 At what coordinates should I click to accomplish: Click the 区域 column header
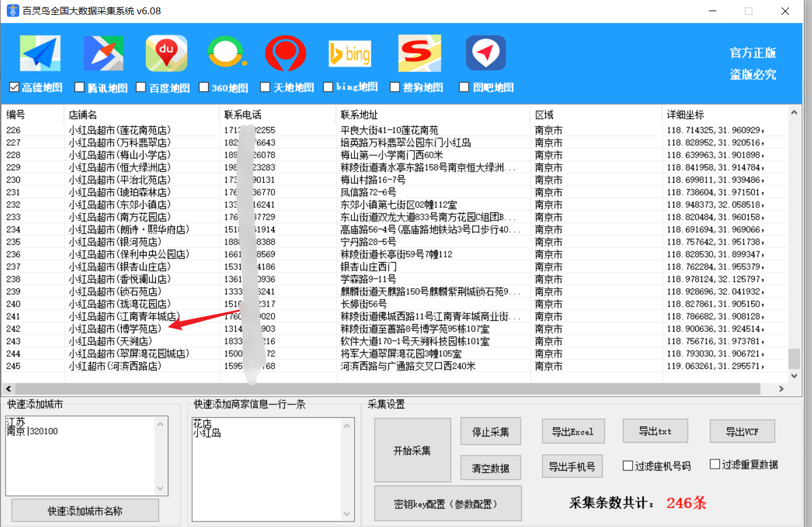tap(596, 115)
